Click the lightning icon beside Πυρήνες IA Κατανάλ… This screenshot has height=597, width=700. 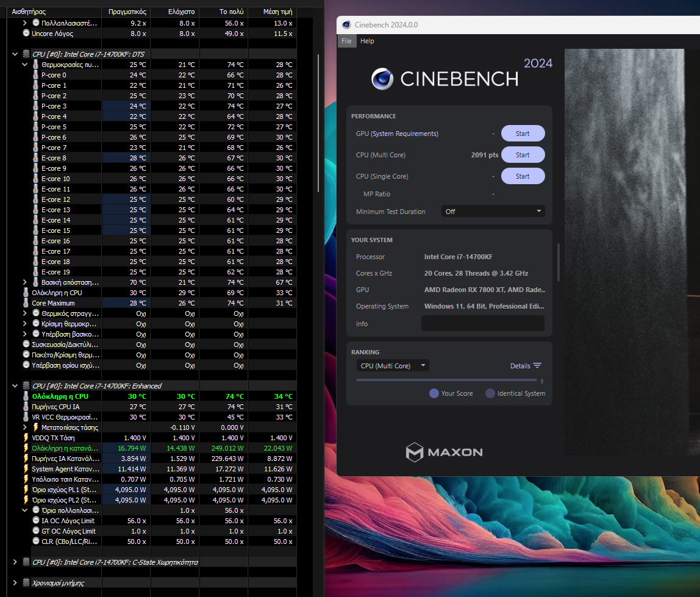pyautogui.click(x=26, y=459)
